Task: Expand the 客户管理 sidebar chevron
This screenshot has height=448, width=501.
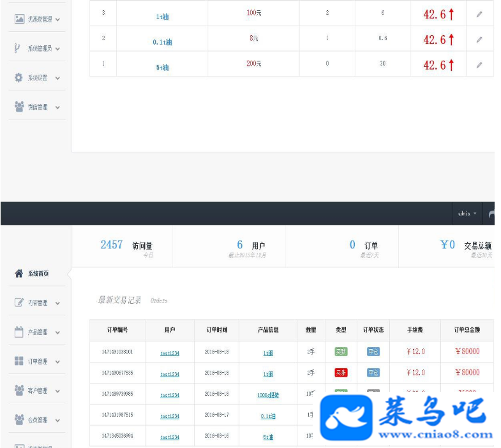Action: tap(57, 391)
